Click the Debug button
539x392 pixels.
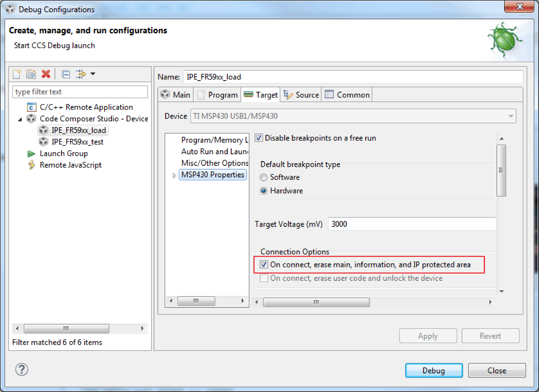(434, 371)
